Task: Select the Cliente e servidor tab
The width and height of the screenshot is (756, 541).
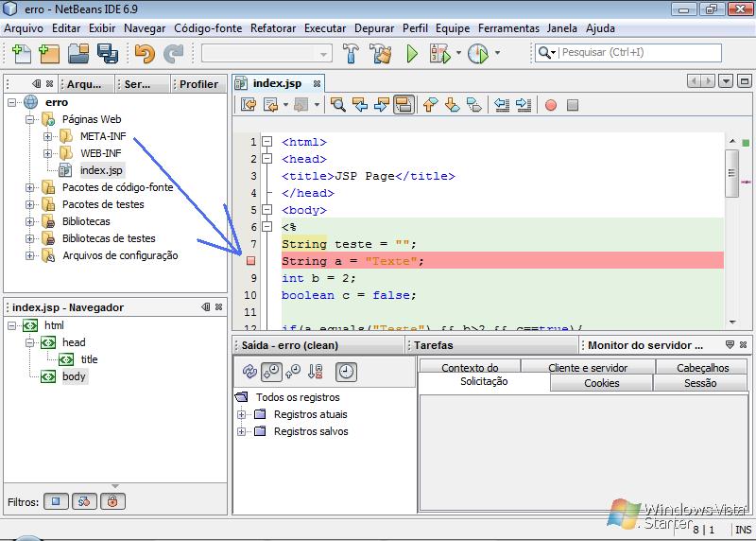Action: click(x=587, y=368)
